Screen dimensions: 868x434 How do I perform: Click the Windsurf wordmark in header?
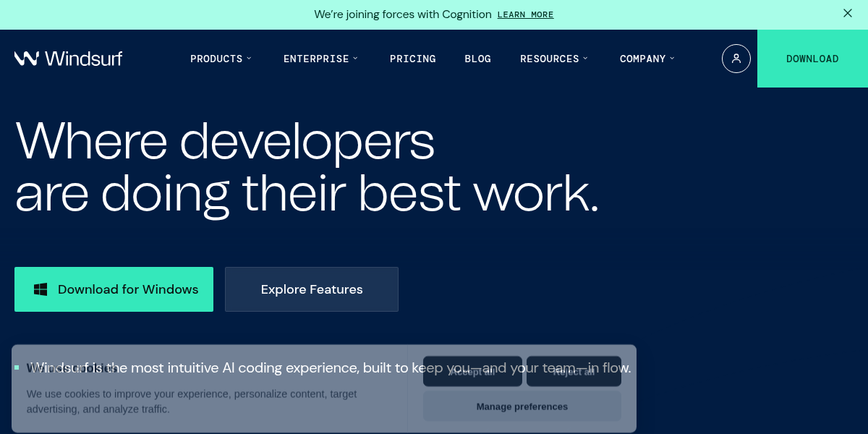[x=83, y=59]
